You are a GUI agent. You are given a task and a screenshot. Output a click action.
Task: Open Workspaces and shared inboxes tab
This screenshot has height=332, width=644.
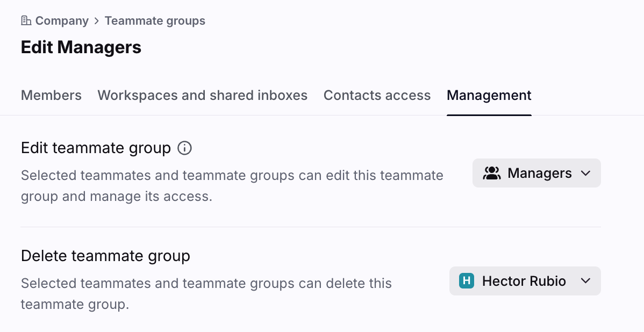pos(202,96)
